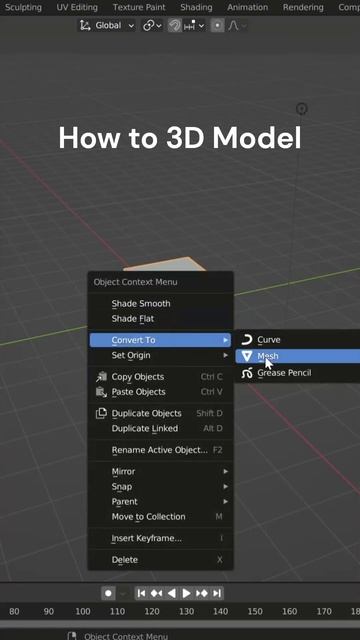The width and height of the screenshot is (360, 640).
Task: Expand the Snap submenu
Action: coord(160,487)
